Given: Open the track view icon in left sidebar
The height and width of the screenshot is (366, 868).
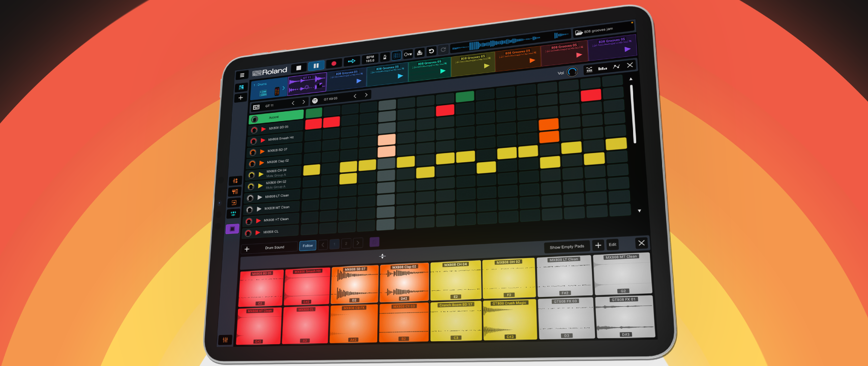Looking at the screenshot, I should 241,87.
